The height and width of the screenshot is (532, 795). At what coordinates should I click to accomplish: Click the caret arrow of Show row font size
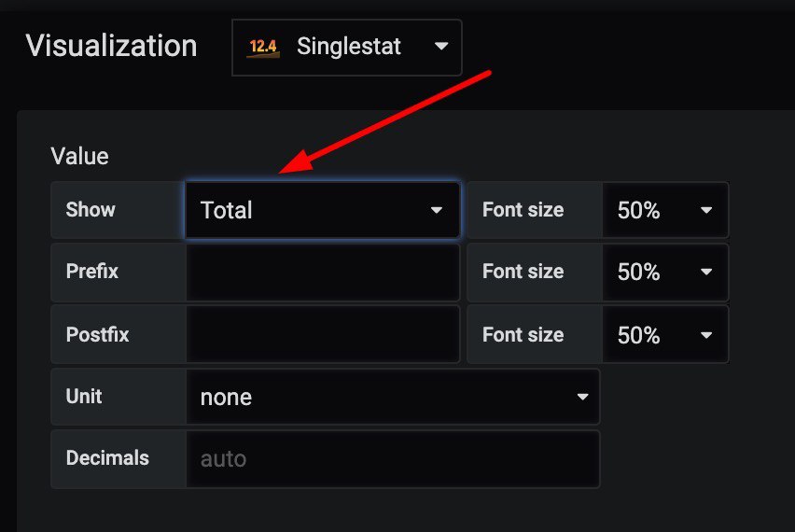[706, 210]
